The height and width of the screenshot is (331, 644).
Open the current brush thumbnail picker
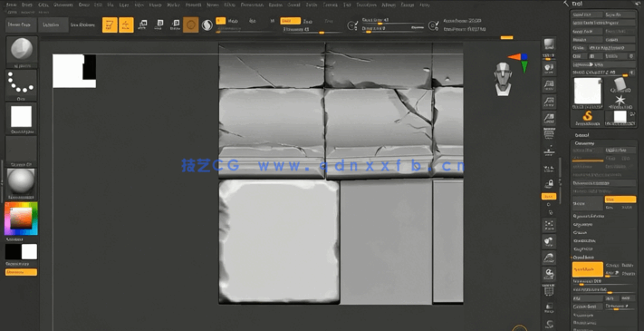click(22, 51)
